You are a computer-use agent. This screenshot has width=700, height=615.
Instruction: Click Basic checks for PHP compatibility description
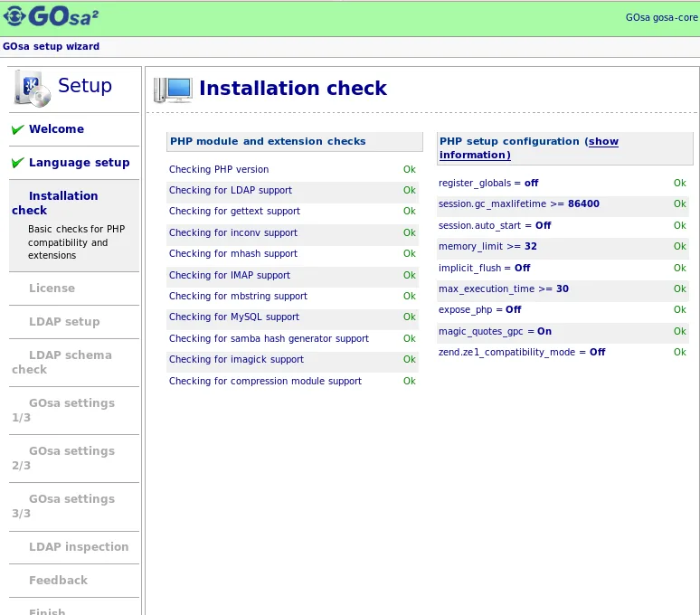[76, 242]
